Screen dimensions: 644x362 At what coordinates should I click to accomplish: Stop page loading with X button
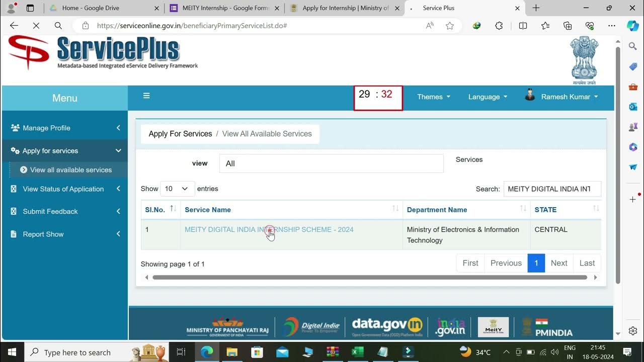(x=36, y=26)
